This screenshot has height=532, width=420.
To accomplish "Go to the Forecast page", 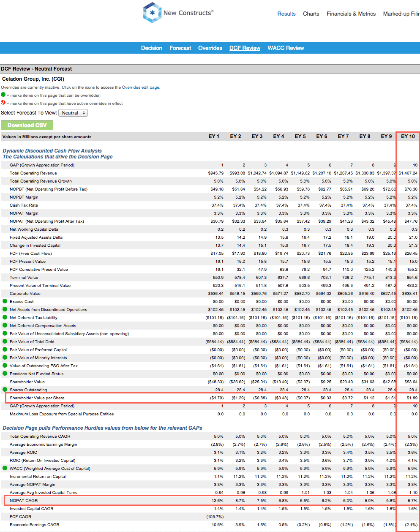I will (180, 48).
